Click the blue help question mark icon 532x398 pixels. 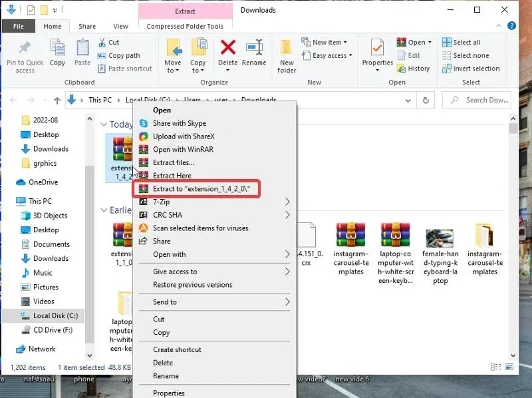coord(511,26)
